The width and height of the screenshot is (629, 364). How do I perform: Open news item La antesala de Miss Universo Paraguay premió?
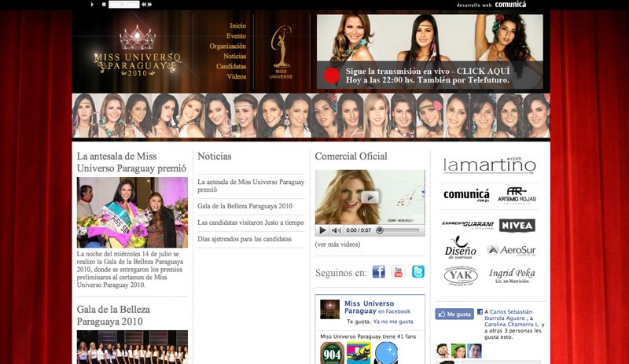(251, 186)
